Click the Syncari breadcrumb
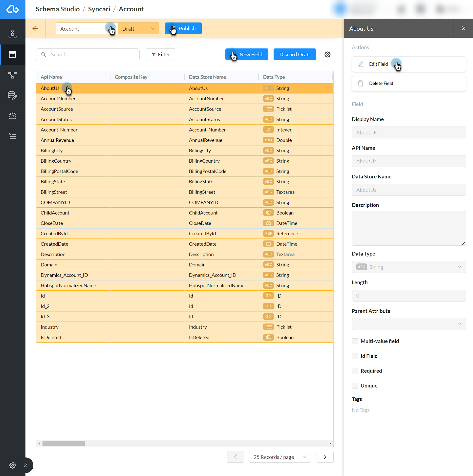473x476 pixels. pos(99,9)
